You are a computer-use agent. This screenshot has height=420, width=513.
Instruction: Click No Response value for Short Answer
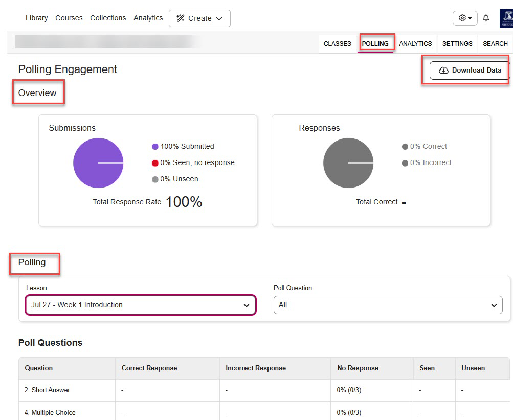(349, 390)
